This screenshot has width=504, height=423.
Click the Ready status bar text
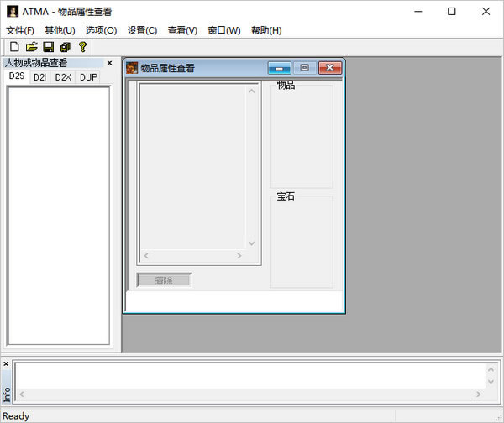pos(16,416)
